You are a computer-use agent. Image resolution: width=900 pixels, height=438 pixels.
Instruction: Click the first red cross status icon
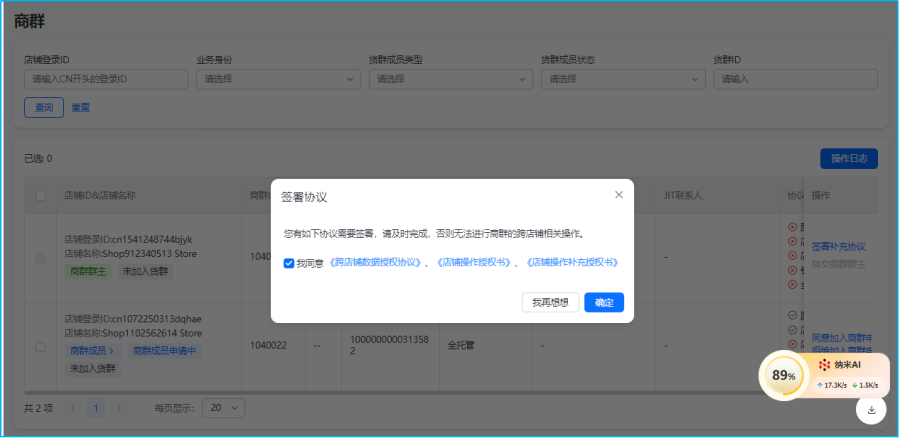[793, 227]
